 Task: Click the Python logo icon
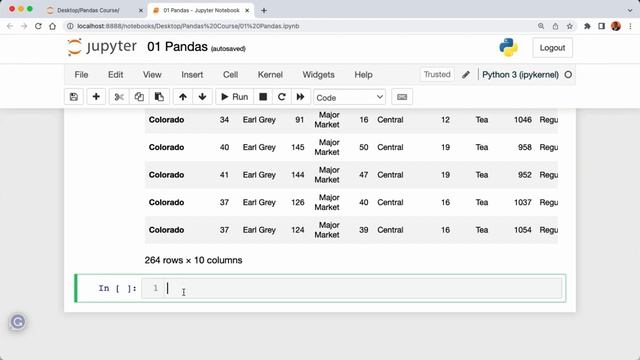pyautogui.click(x=509, y=47)
